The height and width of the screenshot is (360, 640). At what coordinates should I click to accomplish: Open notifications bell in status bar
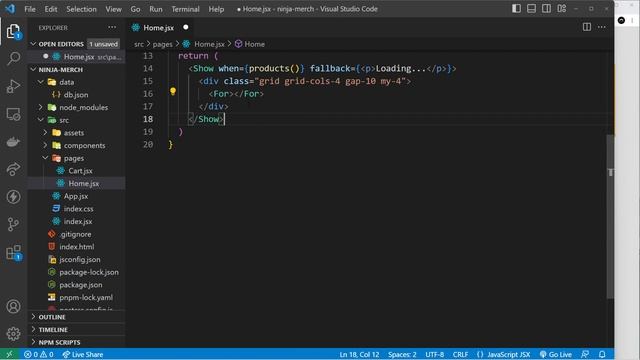[602, 354]
